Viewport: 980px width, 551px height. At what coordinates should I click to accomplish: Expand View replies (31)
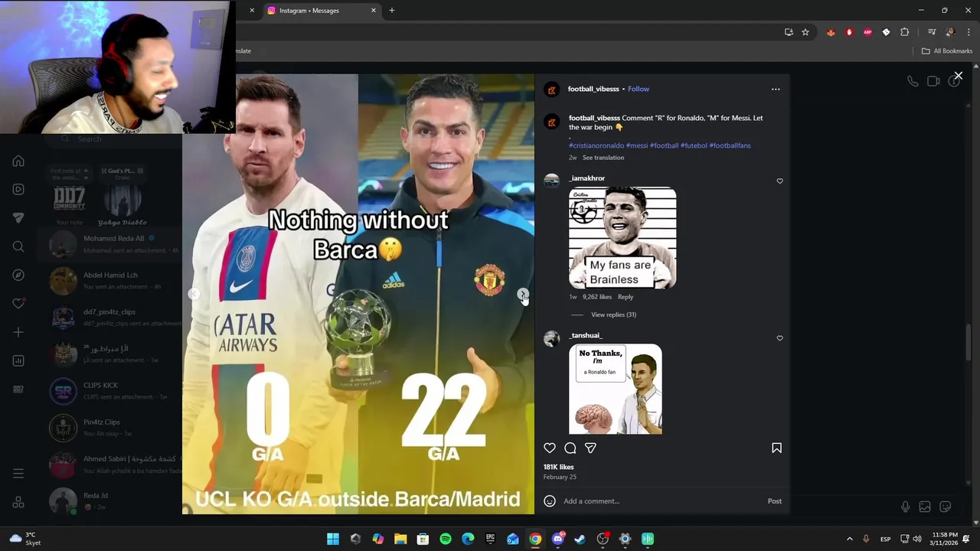tap(613, 315)
